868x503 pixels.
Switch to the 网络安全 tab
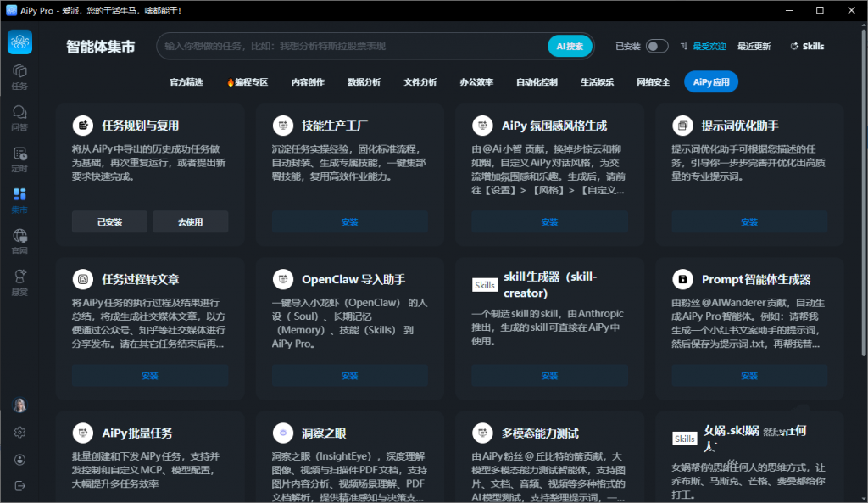pos(653,82)
